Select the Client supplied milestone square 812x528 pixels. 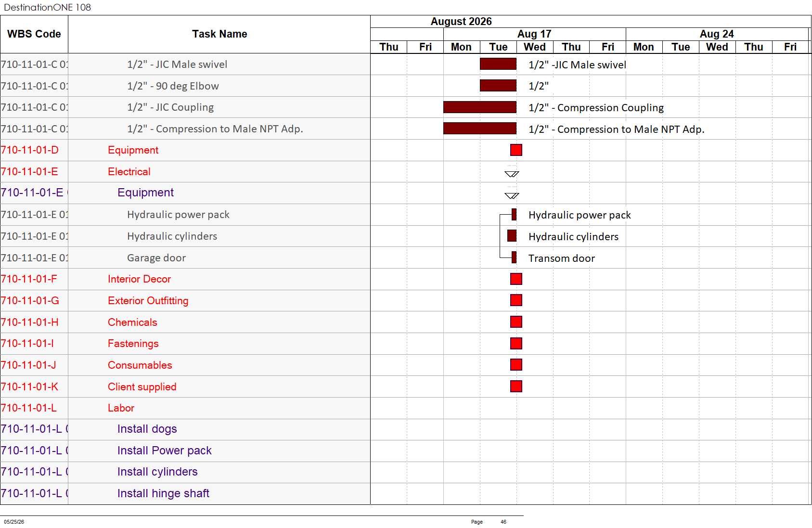click(x=516, y=386)
